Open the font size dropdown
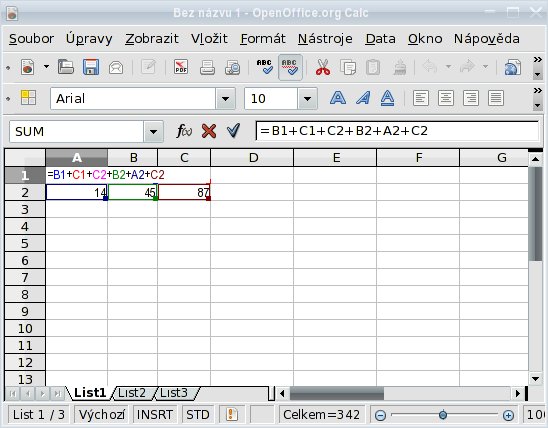Viewport: 548px width, 428px height. (x=307, y=99)
